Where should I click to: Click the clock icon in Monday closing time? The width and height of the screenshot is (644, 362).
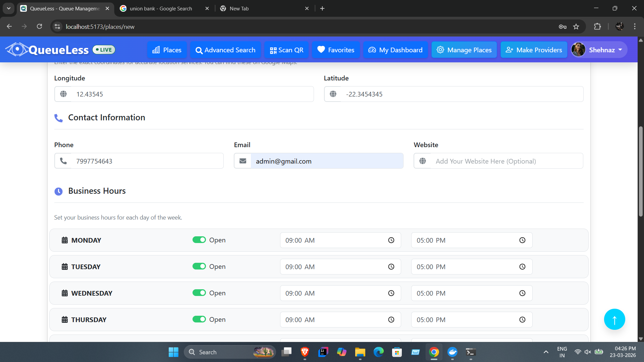[522, 240]
